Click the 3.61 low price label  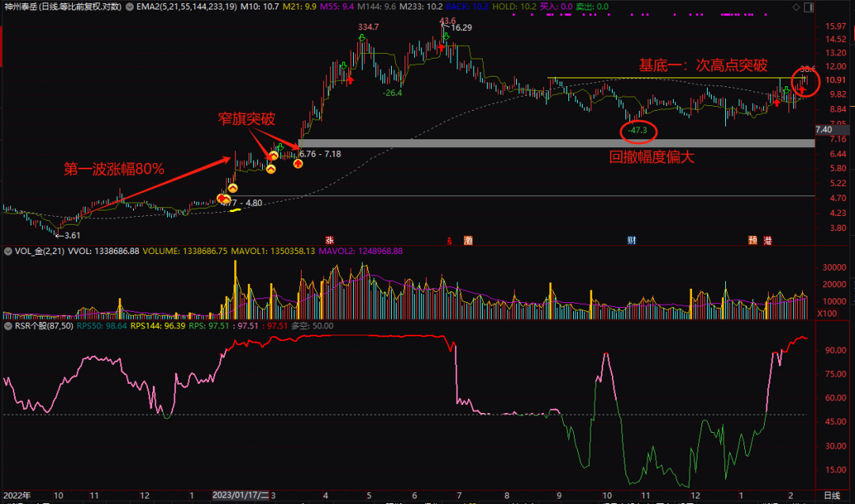(72, 236)
